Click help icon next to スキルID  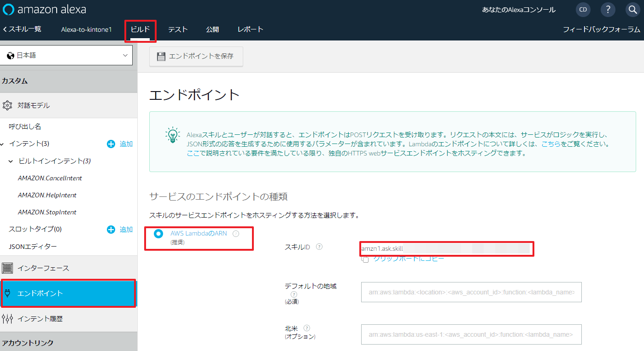point(319,247)
